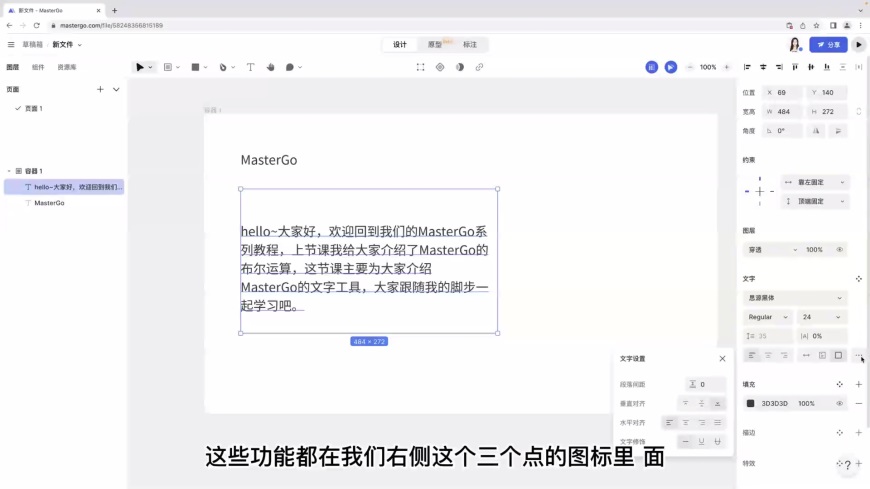This screenshot has height=489, width=870.
Task: Set text center align in text panel
Action: tap(768, 355)
